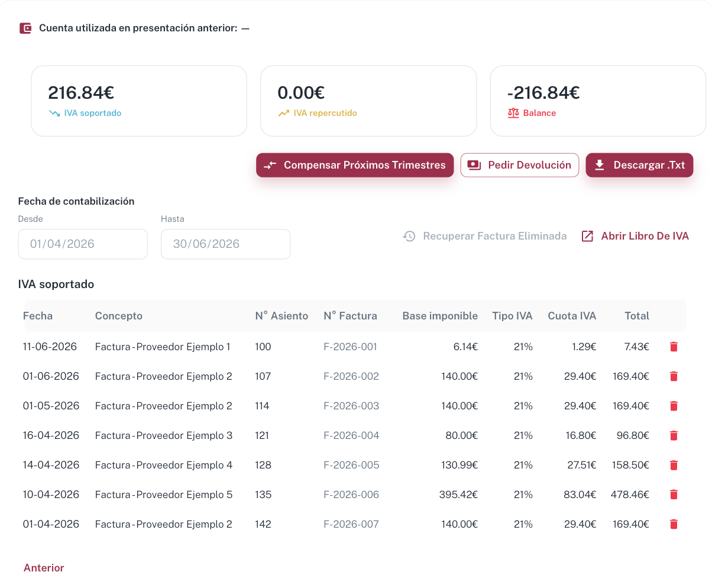Click asiento number 128
The height and width of the screenshot is (588, 712).
(x=263, y=465)
